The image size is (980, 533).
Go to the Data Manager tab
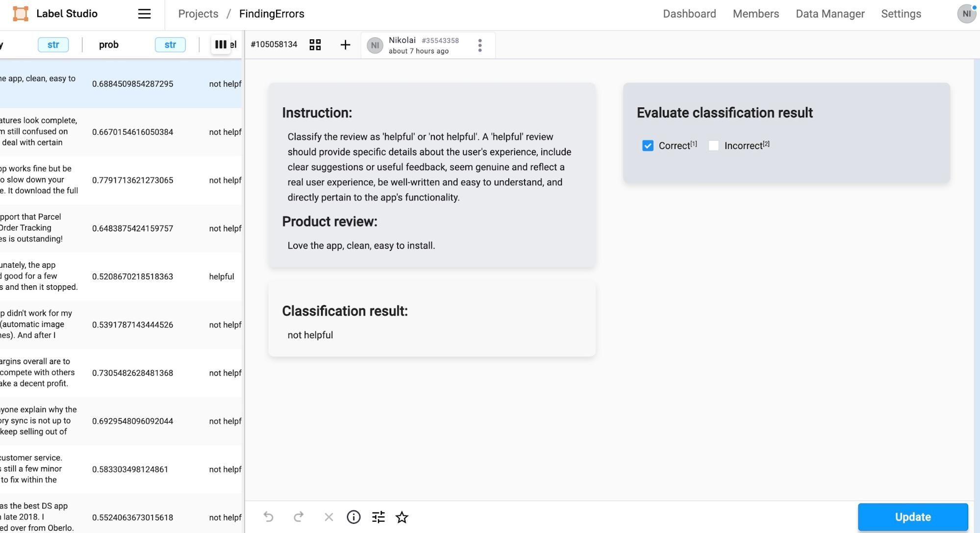click(830, 14)
